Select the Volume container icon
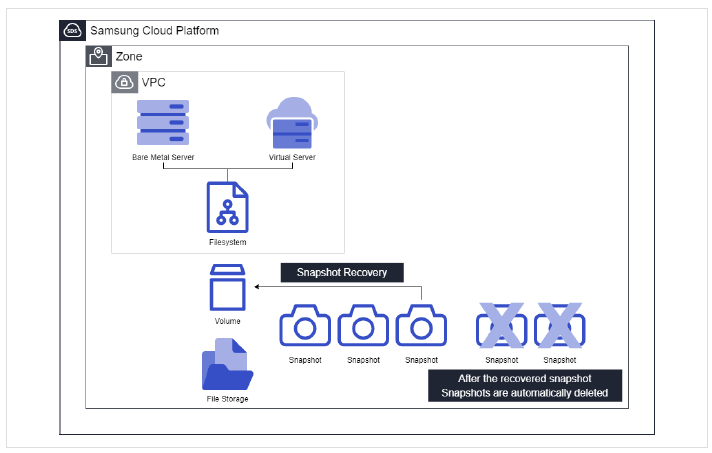712x453 pixels. tap(227, 288)
